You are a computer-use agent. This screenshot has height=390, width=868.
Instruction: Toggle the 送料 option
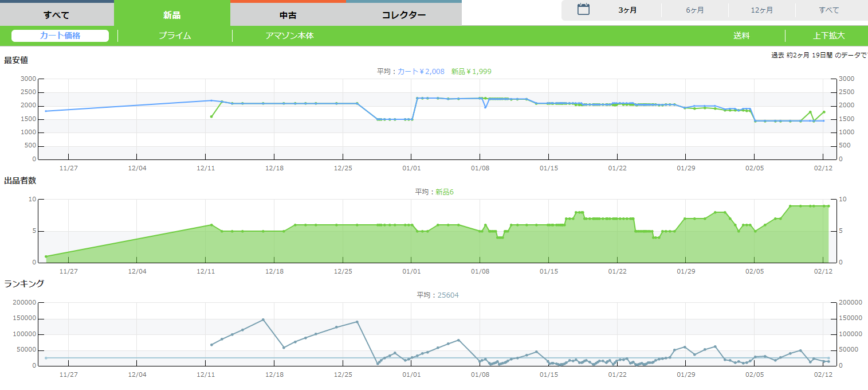[741, 36]
